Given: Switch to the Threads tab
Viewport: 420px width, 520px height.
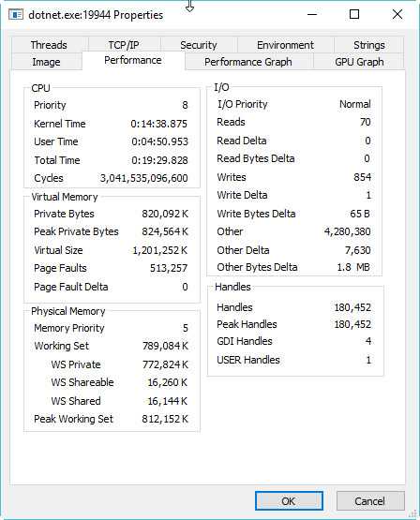Looking at the screenshot, I should coord(49,45).
